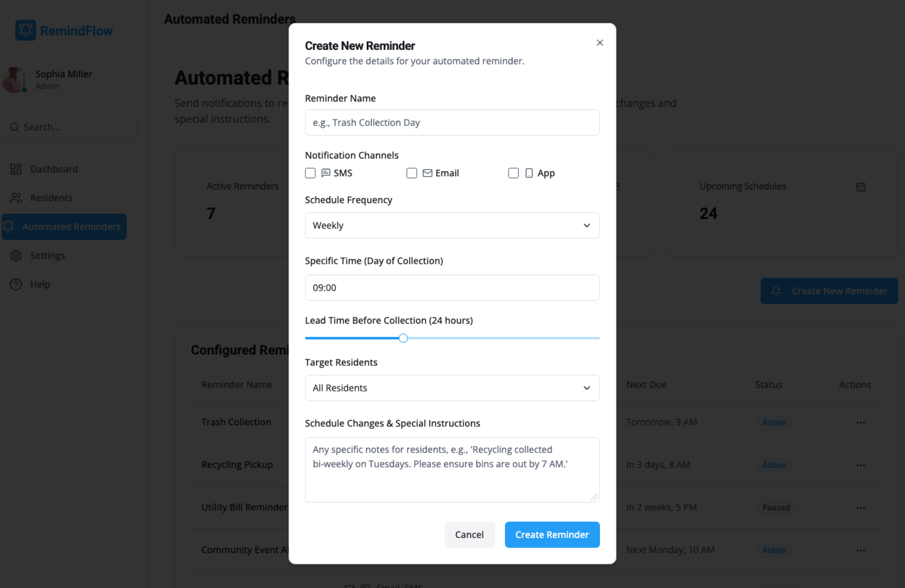Expand the Target Residents dropdown
Viewport: 905px width, 588px height.
tap(452, 388)
